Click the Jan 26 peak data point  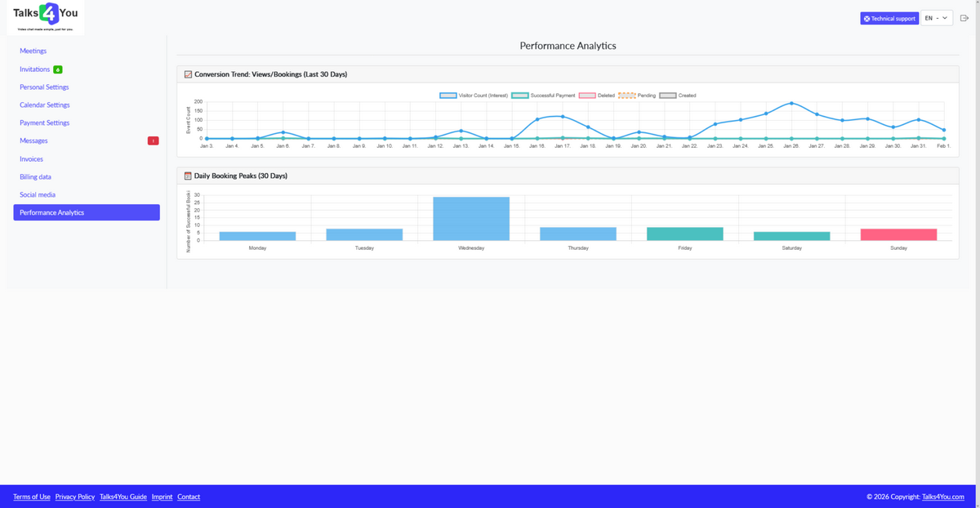tap(791, 103)
